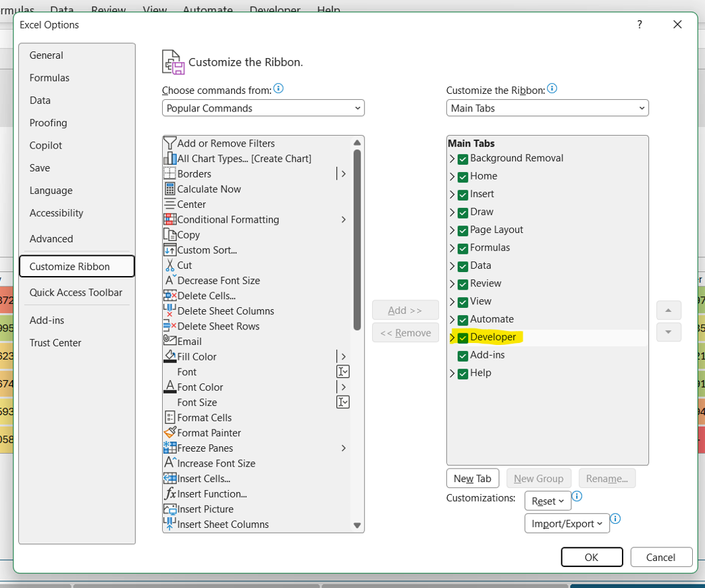
Task: Expand the Data tab node
Action: coord(452,266)
